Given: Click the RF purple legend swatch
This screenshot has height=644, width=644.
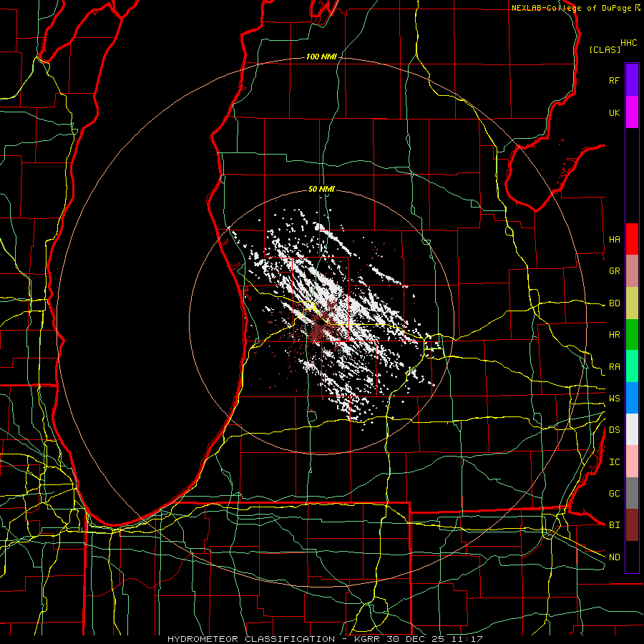Looking at the screenshot, I should click(632, 80).
